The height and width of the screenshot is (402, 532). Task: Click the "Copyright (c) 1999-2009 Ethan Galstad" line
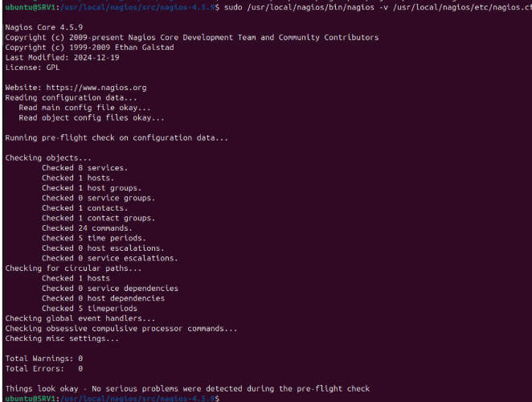click(x=88, y=47)
